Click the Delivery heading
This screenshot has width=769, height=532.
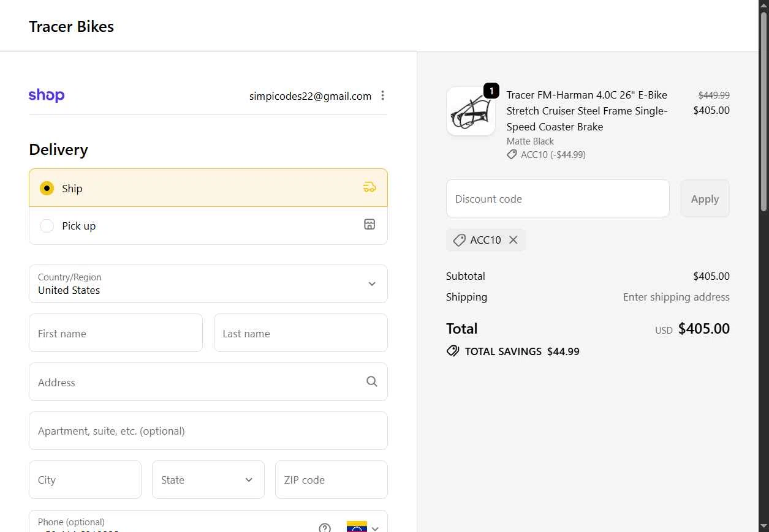[x=59, y=149]
